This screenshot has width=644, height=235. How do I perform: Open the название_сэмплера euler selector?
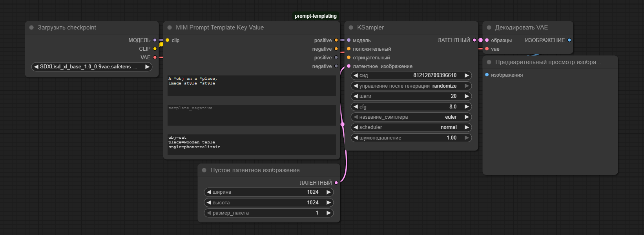[x=411, y=117]
